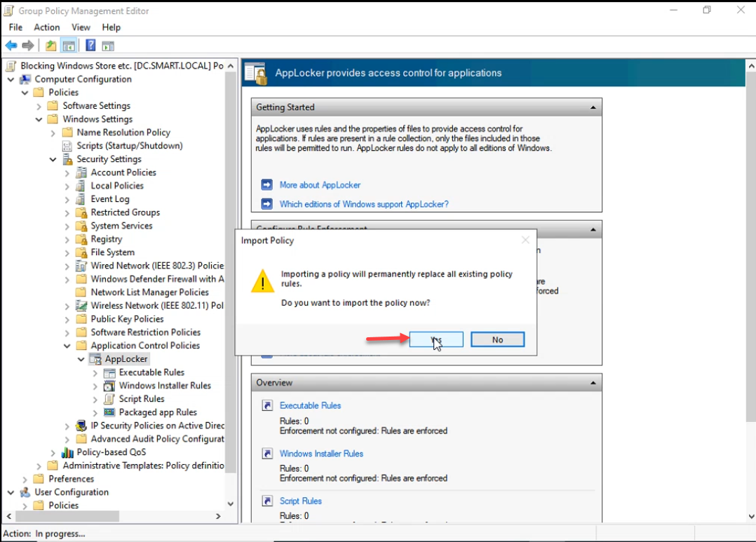The width and height of the screenshot is (756, 542).
Task: Click the Windows Installer Rules shortcut icon in Overview
Action: (267, 453)
